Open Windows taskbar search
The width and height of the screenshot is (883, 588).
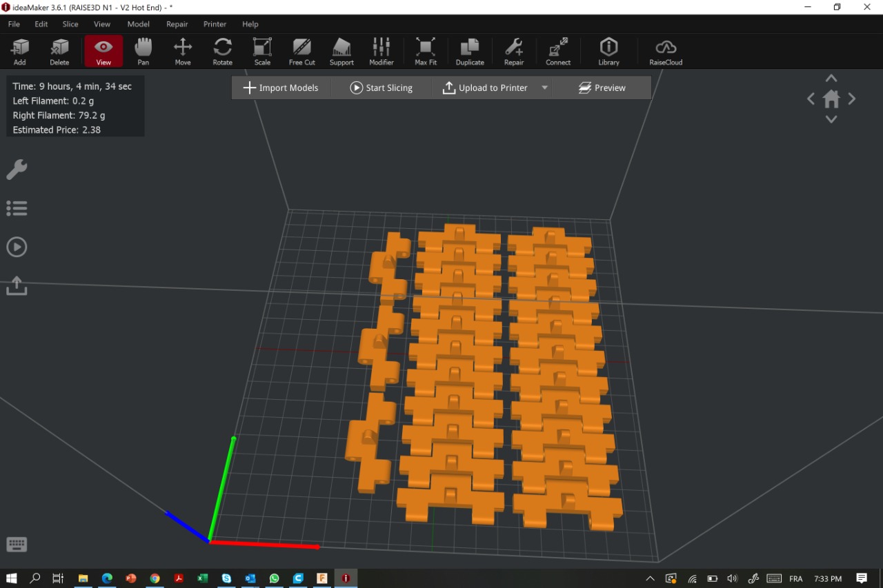coord(34,578)
